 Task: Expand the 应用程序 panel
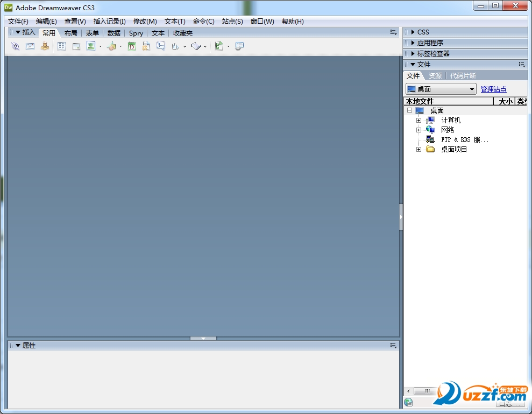[413, 43]
